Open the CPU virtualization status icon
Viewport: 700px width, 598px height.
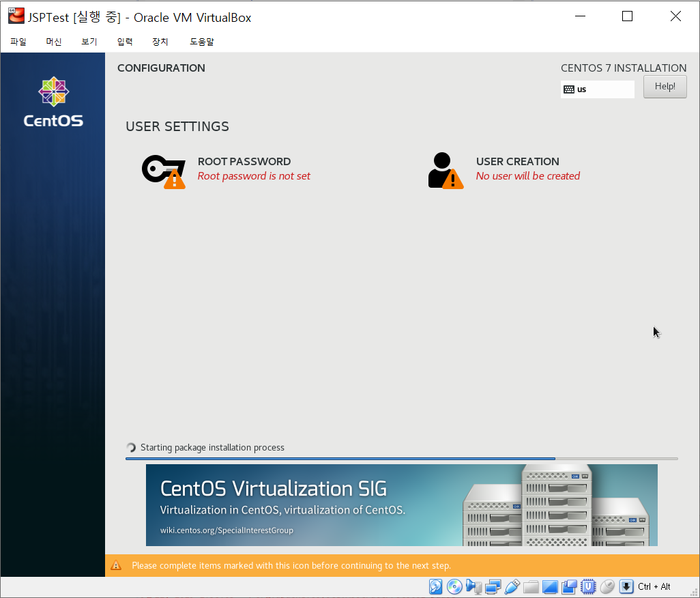click(588, 586)
